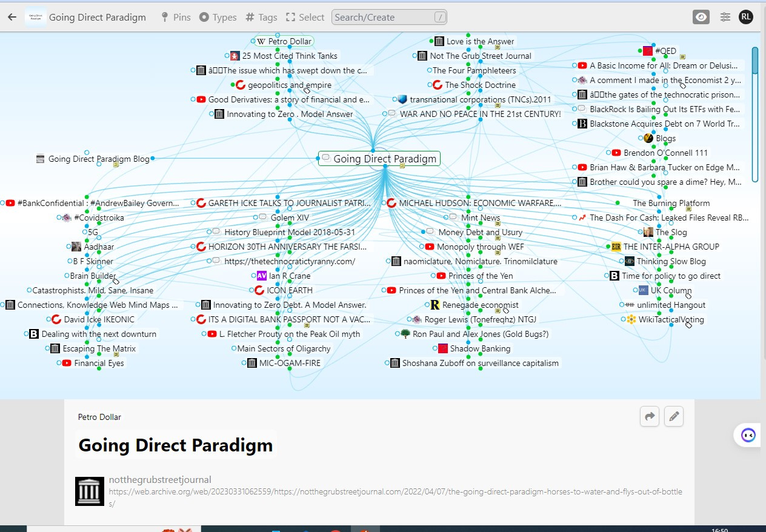Select Main Sectors of Oligarchy node
The height and width of the screenshot is (532, 766).
coord(284,348)
